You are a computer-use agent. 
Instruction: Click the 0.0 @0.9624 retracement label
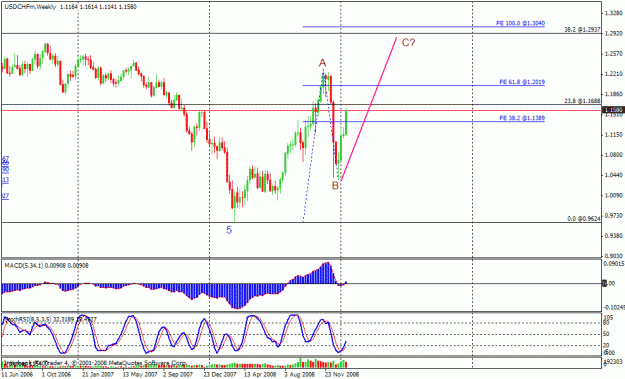click(x=584, y=219)
